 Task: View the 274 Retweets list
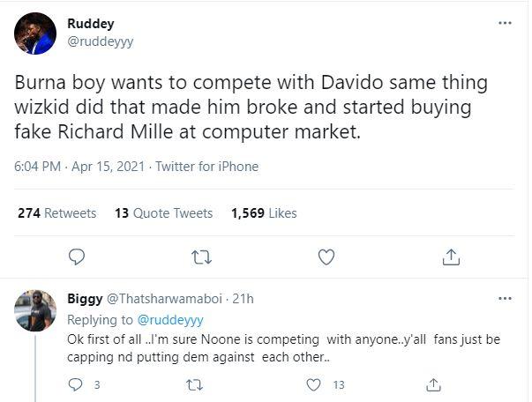point(56,213)
